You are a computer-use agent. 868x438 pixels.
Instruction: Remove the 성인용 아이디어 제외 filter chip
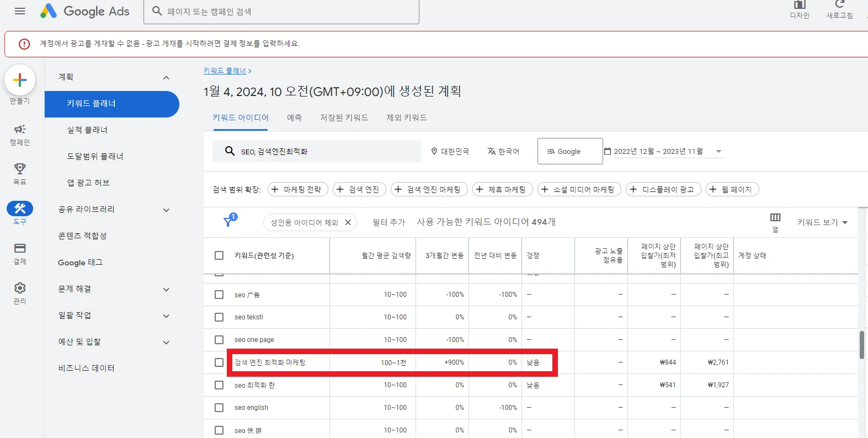point(348,222)
